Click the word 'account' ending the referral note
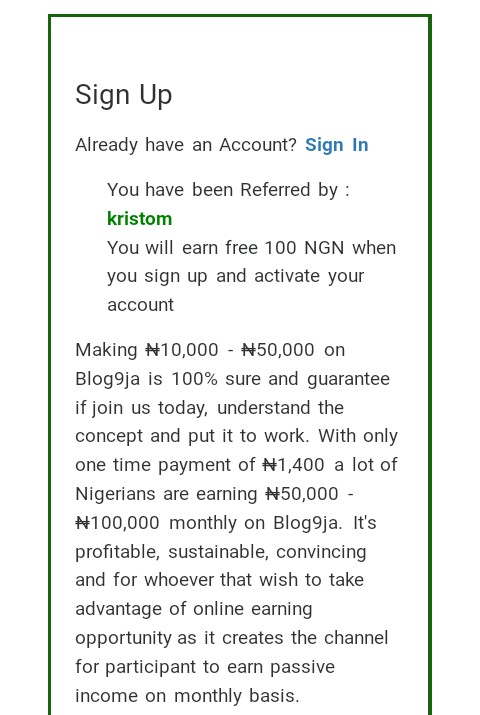 (140, 305)
